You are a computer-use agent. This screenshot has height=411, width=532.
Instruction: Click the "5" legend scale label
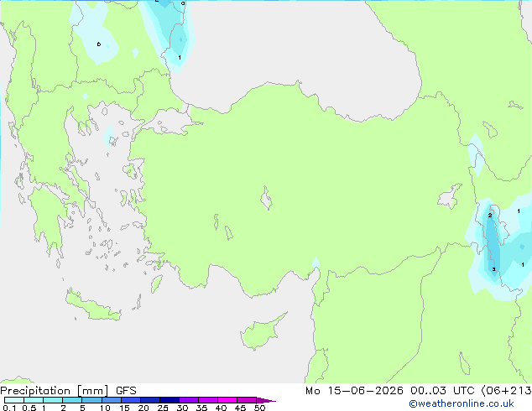(x=82, y=408)
